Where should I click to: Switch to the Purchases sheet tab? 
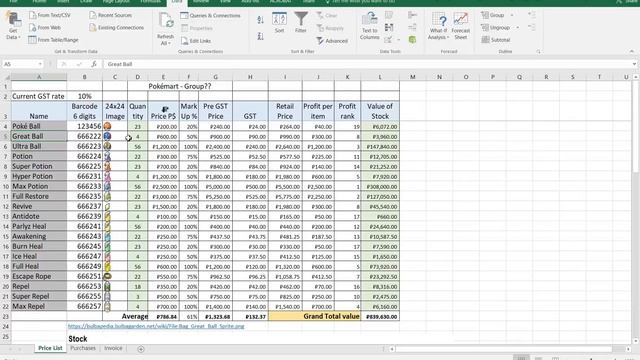pyautogui.click(x=83, y=348)
